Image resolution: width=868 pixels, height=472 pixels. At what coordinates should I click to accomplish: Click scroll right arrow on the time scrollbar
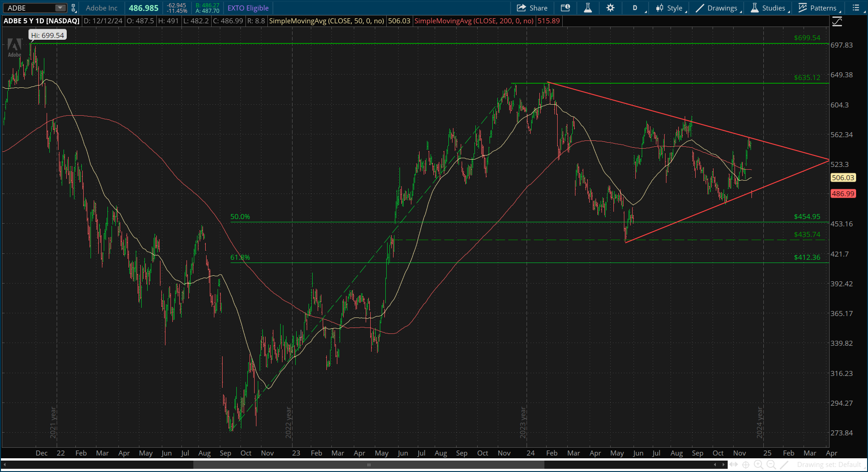point(724,465)
